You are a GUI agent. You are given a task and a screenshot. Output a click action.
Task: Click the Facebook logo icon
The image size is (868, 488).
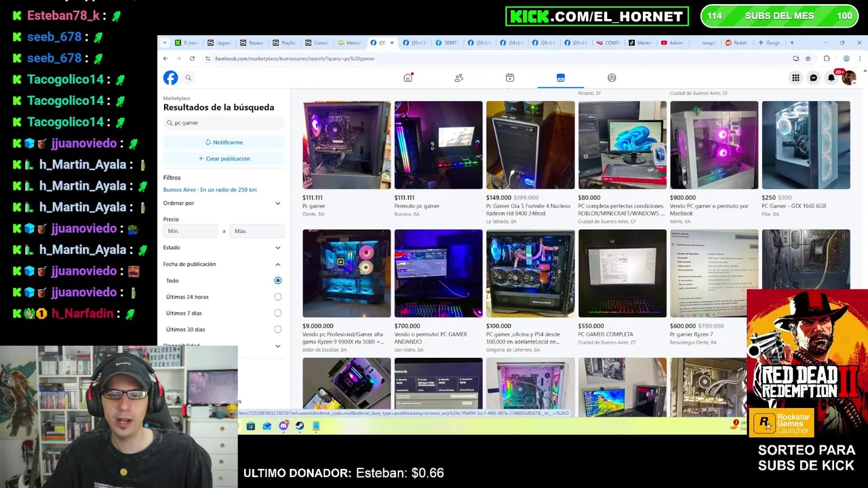(x=170, y=78)
